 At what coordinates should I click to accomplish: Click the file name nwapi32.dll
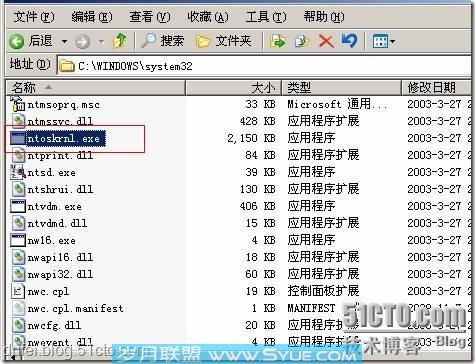pos(60,274)
